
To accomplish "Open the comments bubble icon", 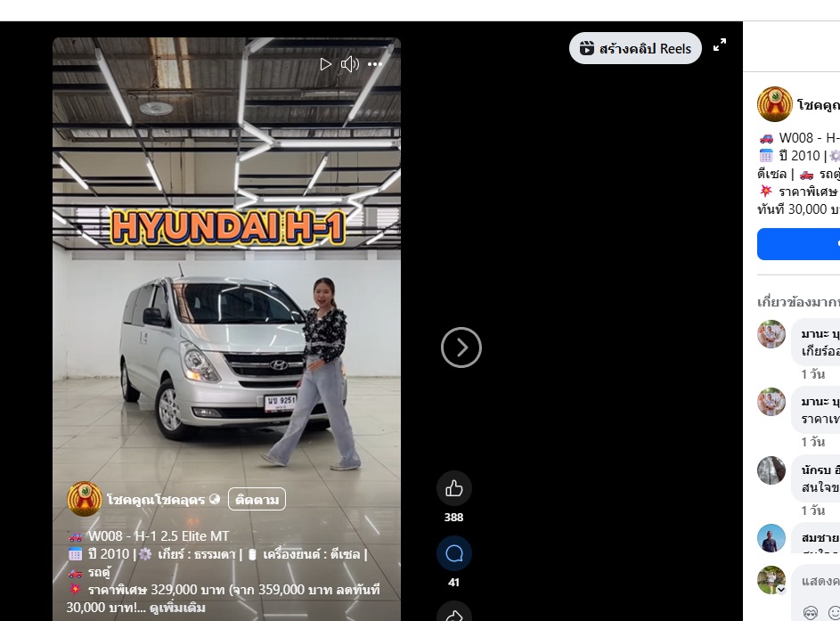I will point(453,553).
